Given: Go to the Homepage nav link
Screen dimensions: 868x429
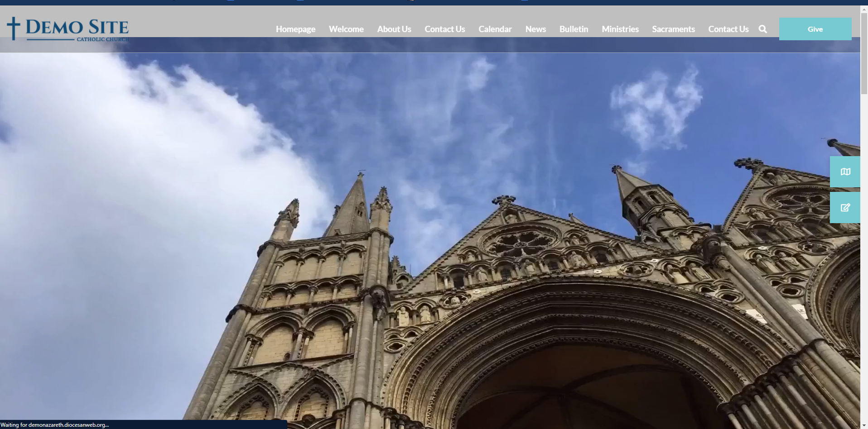Looking at the screenshot, I should (295, 29).
